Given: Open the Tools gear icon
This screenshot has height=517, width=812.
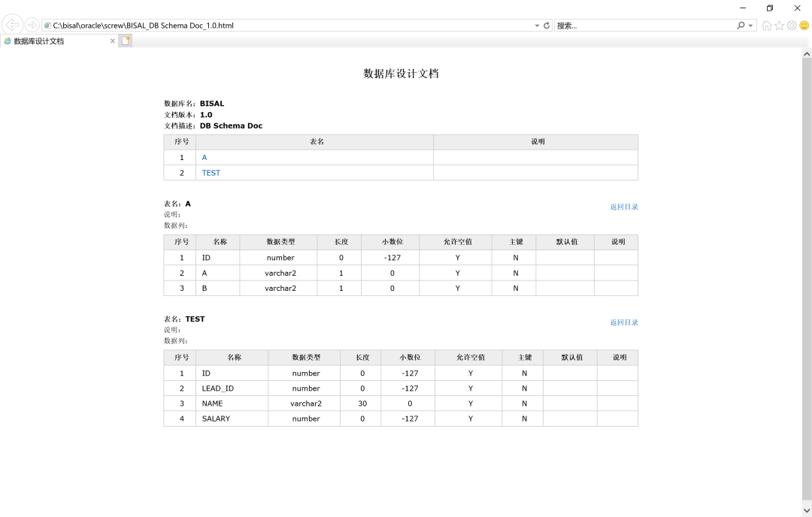Looking at the screenshot, I should (792, 26).
